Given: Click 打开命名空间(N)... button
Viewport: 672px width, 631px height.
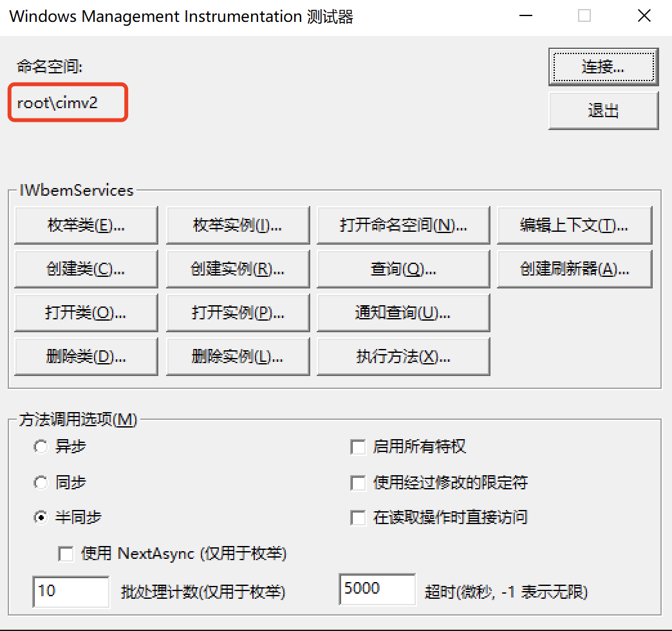Looking at the screenshot, I should (x=404, y=225).
